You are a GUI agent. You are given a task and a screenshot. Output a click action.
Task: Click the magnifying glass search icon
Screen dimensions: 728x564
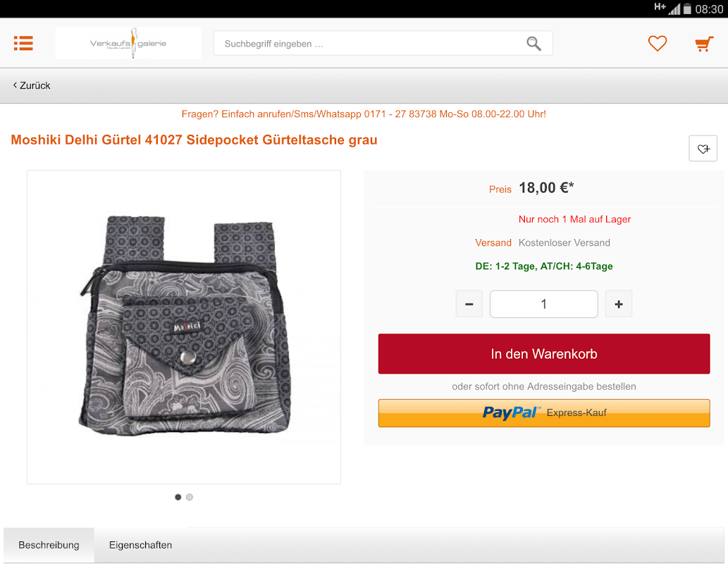(533, 44)
